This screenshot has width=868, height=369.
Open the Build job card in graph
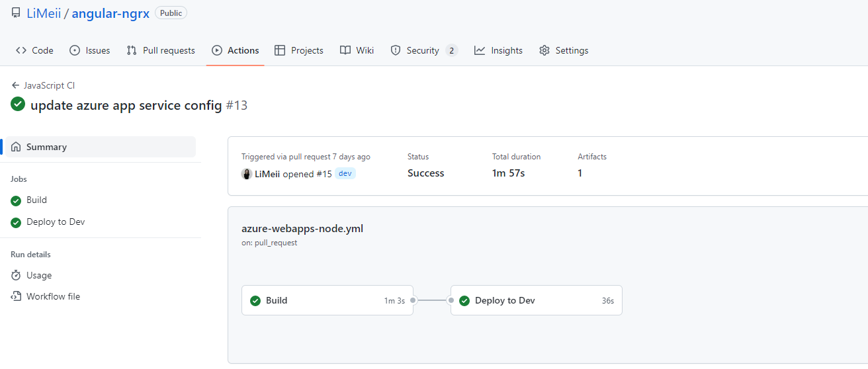click(327, 300)
